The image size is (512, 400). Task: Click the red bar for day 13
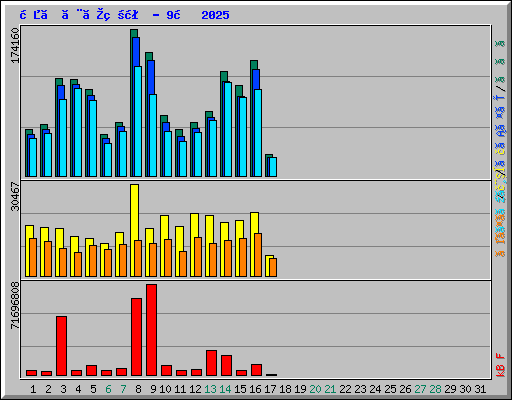[x=211, y=363]
